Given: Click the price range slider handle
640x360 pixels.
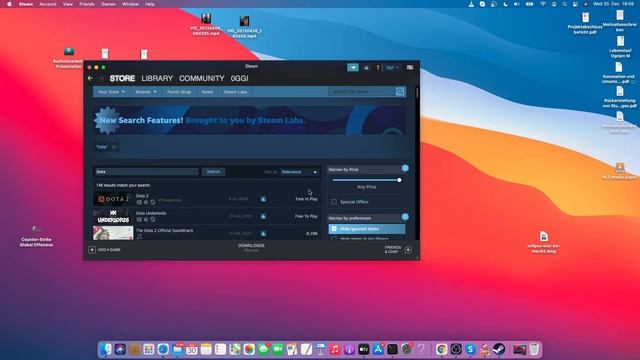Looking at the screenshot, I should point(399,180).
